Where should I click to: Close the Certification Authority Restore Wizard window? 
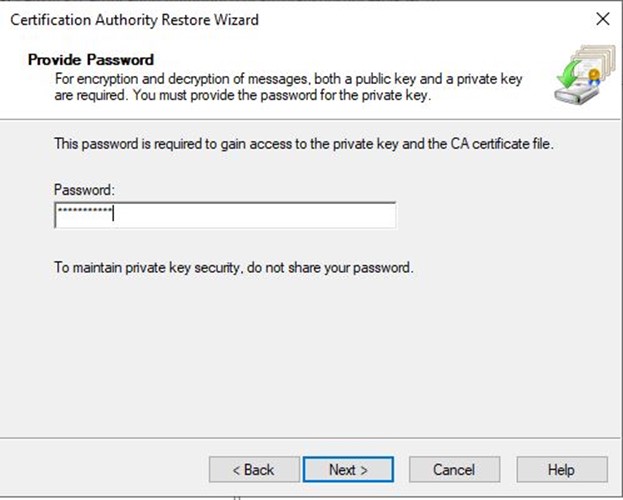click(602, 19)
